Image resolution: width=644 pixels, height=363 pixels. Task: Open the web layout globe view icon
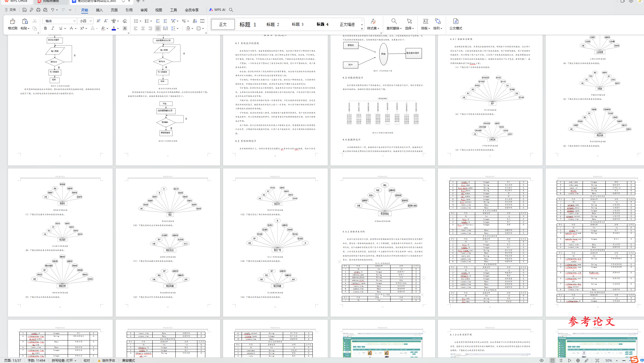[578, 360]
